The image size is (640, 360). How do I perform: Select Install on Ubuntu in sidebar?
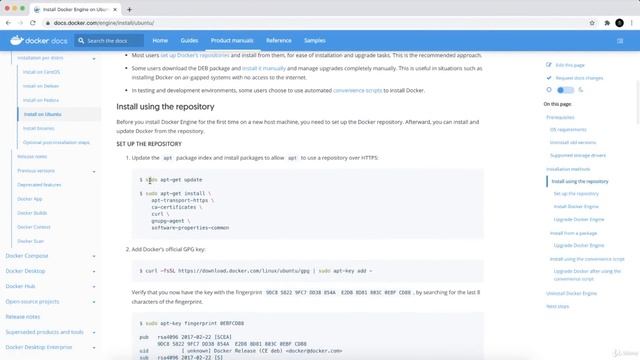42,114
